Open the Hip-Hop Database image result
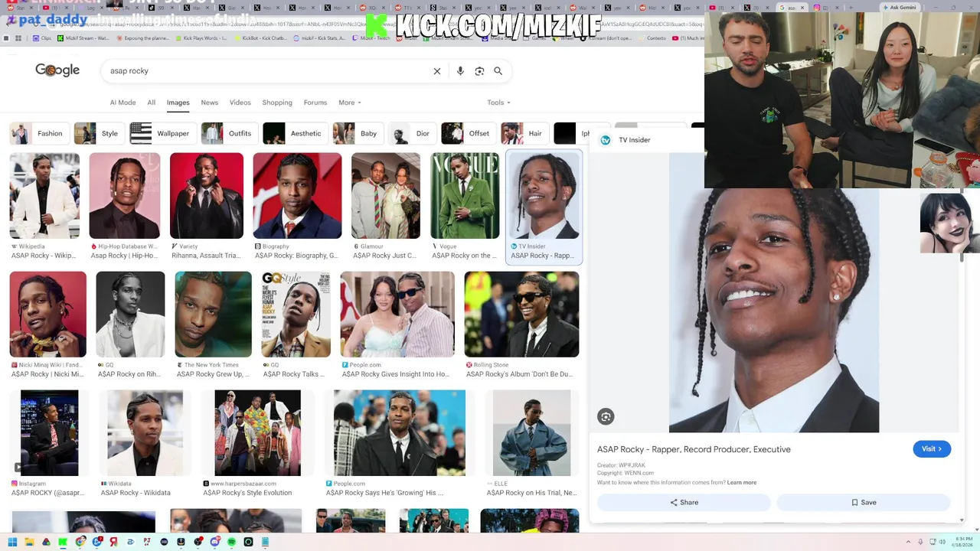Screen dimensions: 980x551 [125, 196]
